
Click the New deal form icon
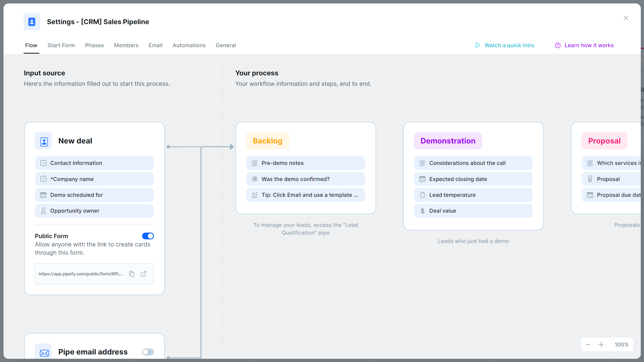coord(44,141)
